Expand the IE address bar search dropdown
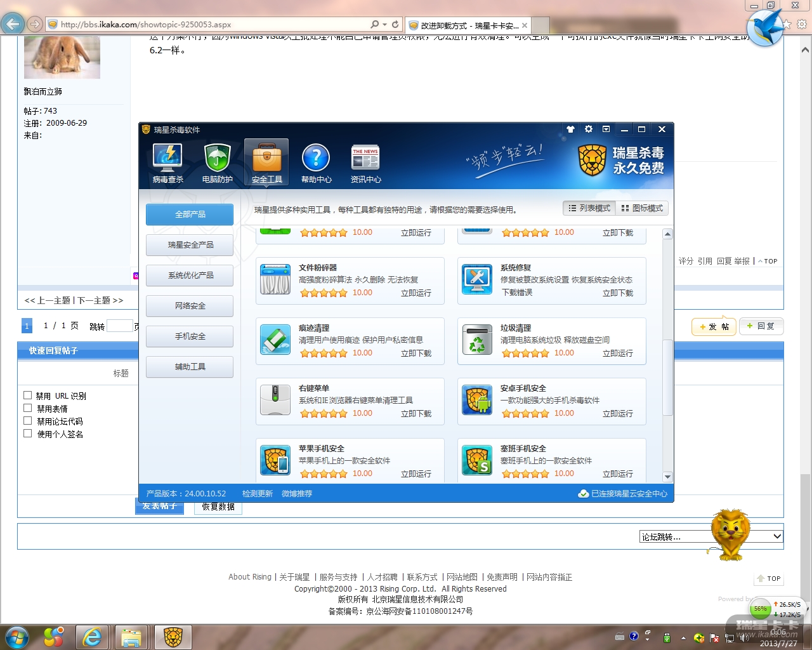The width and height of the screenshot is (812, 650). tap(384, 24)
